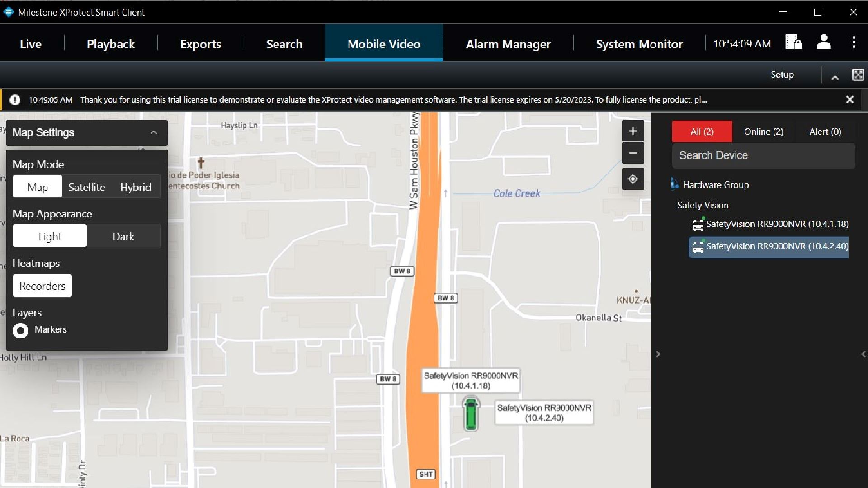The height and width of the screenshot is (488, 868).
Task: Toggle the Recorders heatmap
Action: pyautogui.click(x=42, y=286)
